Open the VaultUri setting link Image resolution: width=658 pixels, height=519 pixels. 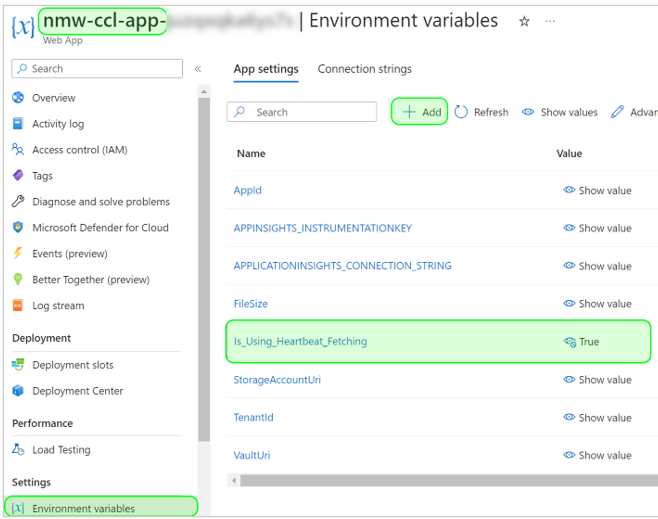(x=252, y=455)
